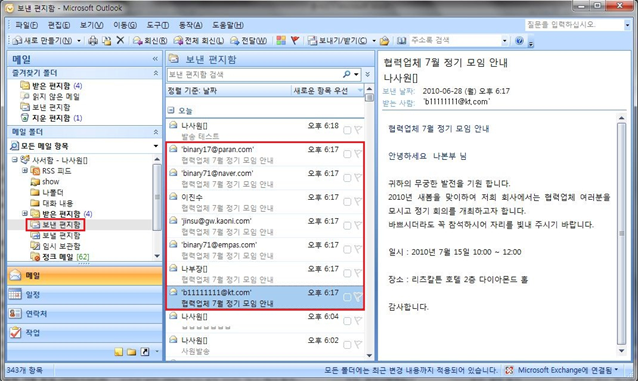Collapse the 즐겨찾기 폴더 section

[155, 73]
